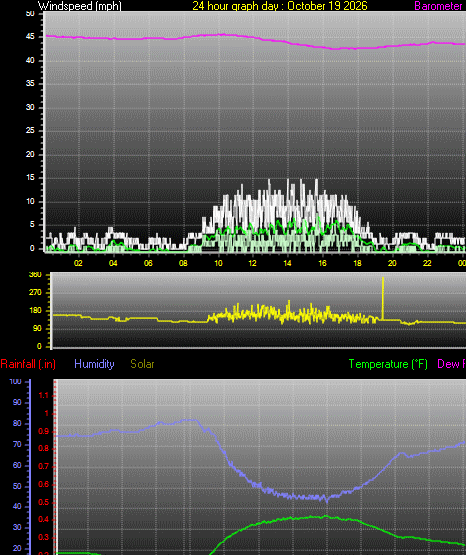
Task: Click the '04' hour tick on the time axis
Action: (x=113, y=263)
